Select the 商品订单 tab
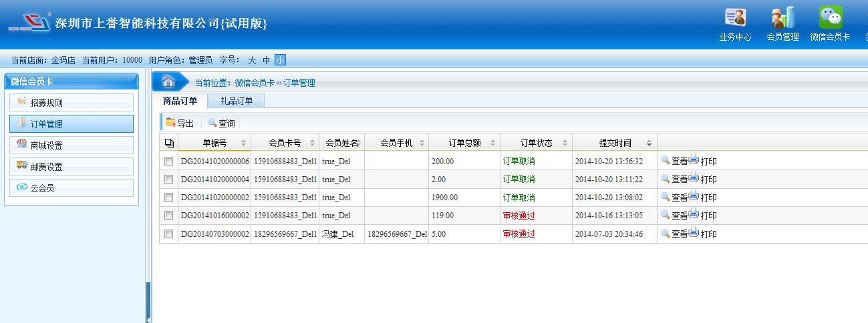The height and width of the screenshot is (323, 868). pos(180,101)
